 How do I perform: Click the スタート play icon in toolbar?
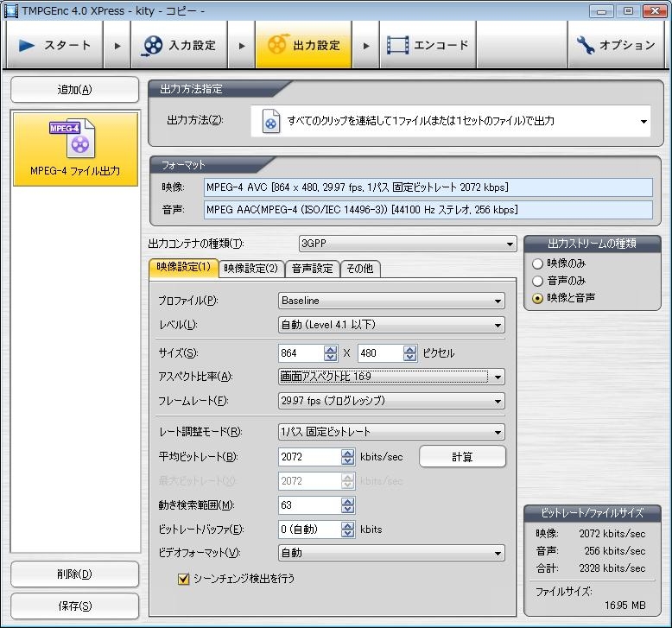click(x=27, y=46)
